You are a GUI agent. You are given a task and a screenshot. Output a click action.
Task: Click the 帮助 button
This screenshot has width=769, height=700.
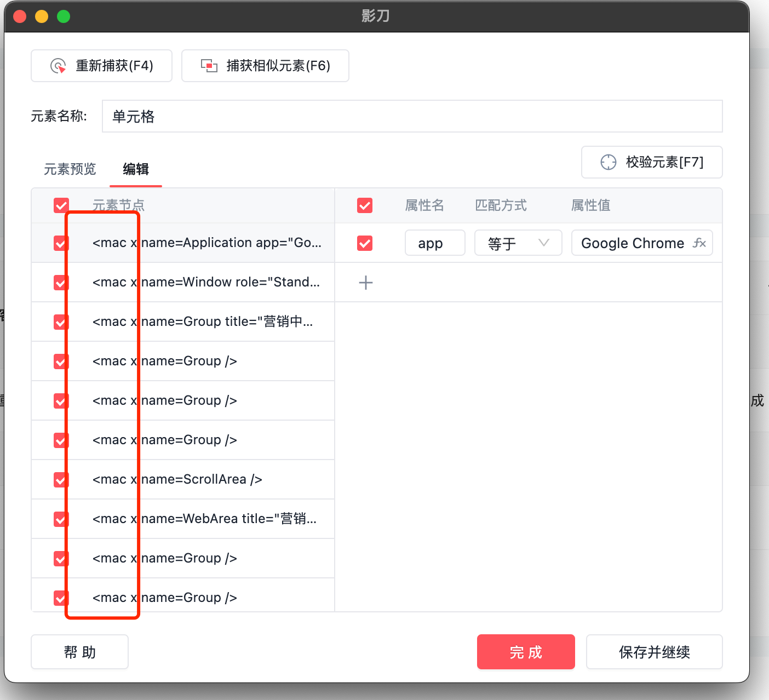(x=79, y=652)
